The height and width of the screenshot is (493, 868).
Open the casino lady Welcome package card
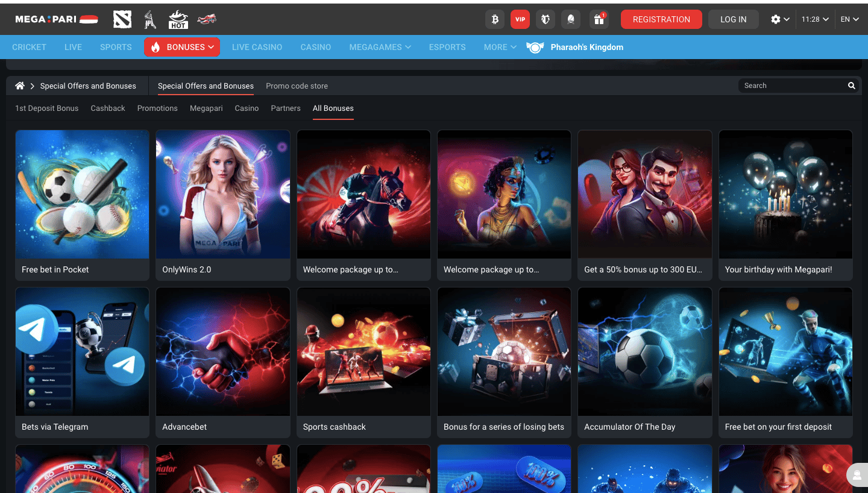click(505, 205)
